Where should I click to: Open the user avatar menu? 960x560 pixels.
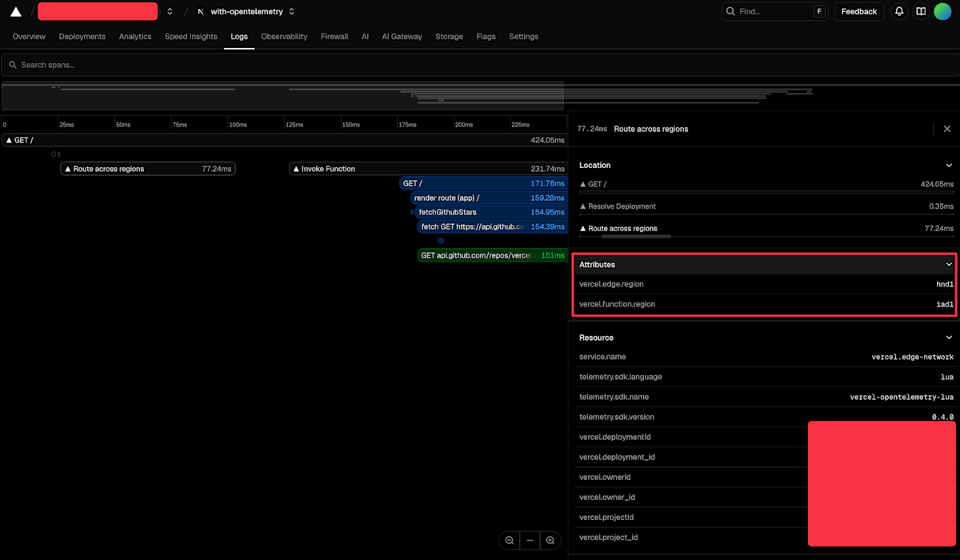(942, 11)
